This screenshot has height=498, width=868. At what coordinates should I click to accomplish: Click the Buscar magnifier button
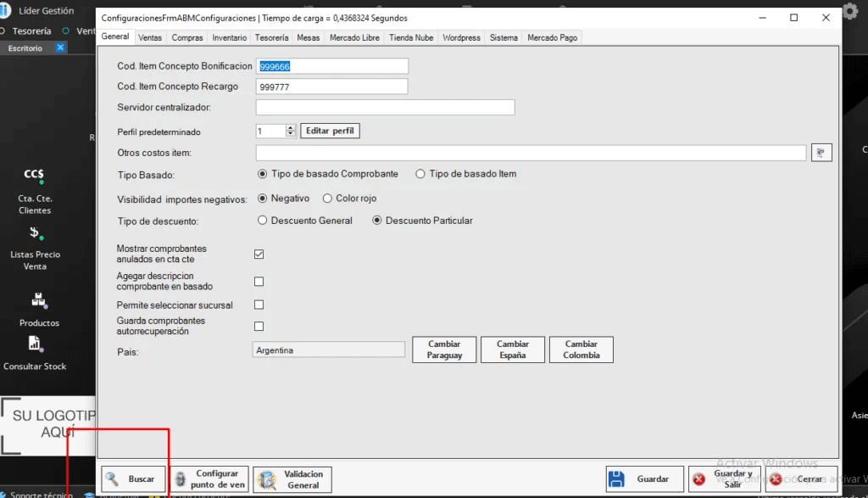pos(132,479)
